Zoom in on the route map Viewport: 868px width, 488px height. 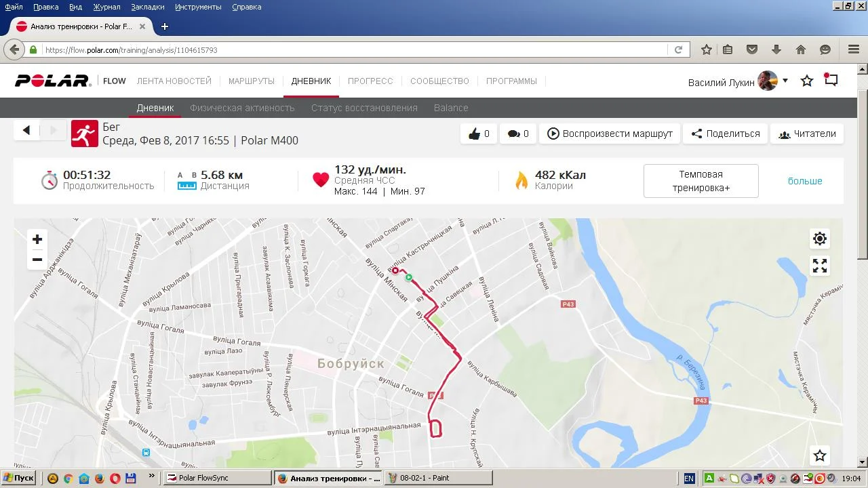point(37,239)
